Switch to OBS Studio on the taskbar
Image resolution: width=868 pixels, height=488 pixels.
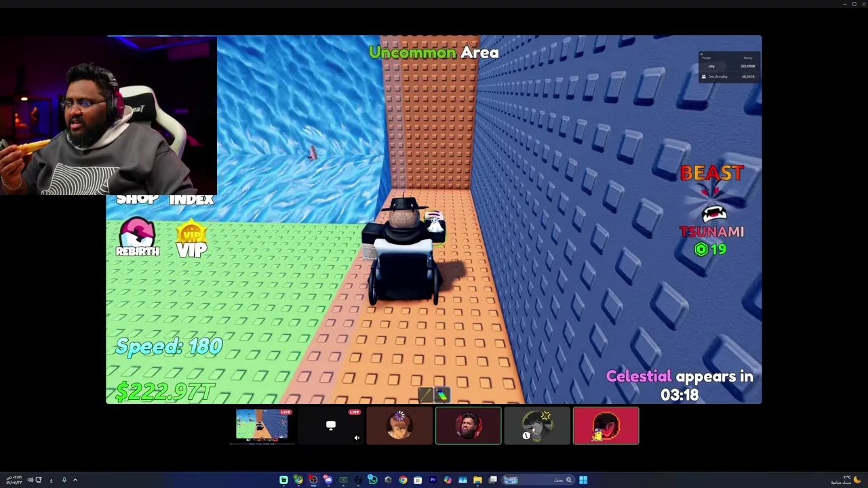pos(313,480)
